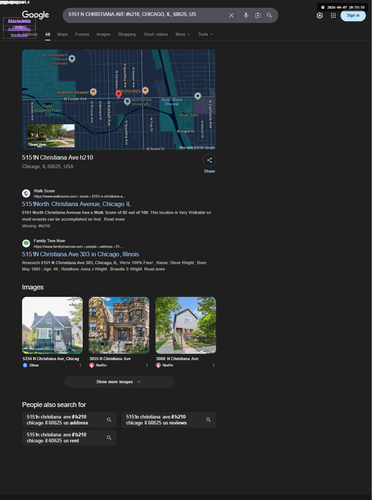Search 'chicago il 60625 us address' suggestion
376x500 pixels.
coord(69,420)
